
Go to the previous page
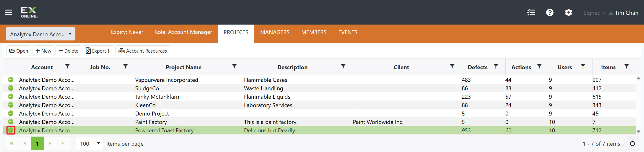tap(25, 143)
